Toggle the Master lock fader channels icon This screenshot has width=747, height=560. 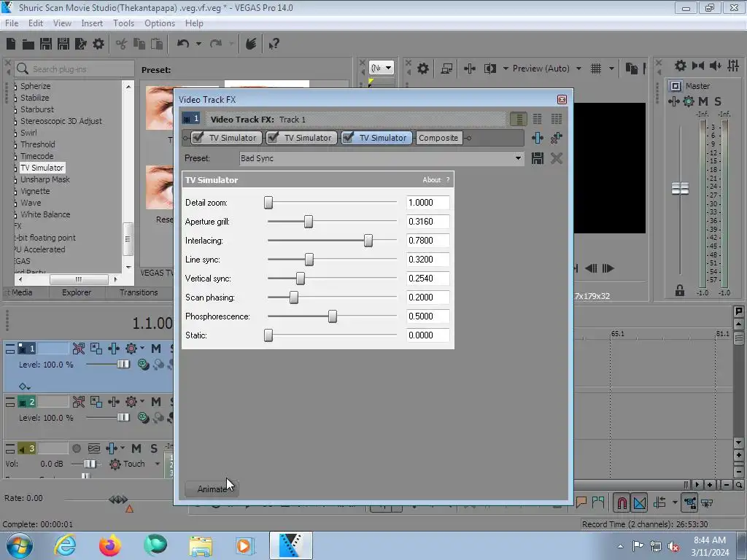coord(680,290)
